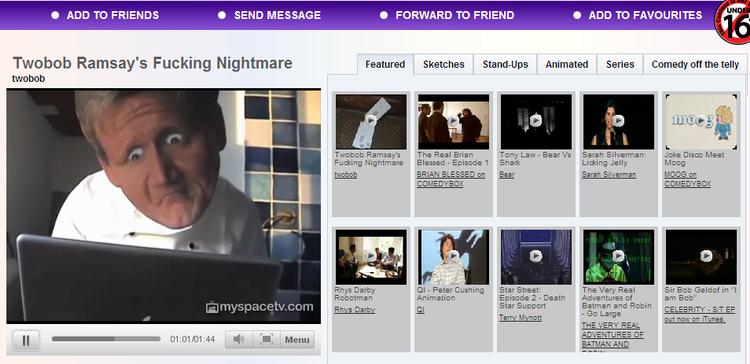This screenshot has height=364, width=750.
Task: Click the 'Sarah Silverman: Licking Jelly' title text
Action: [x=614, y=159]
